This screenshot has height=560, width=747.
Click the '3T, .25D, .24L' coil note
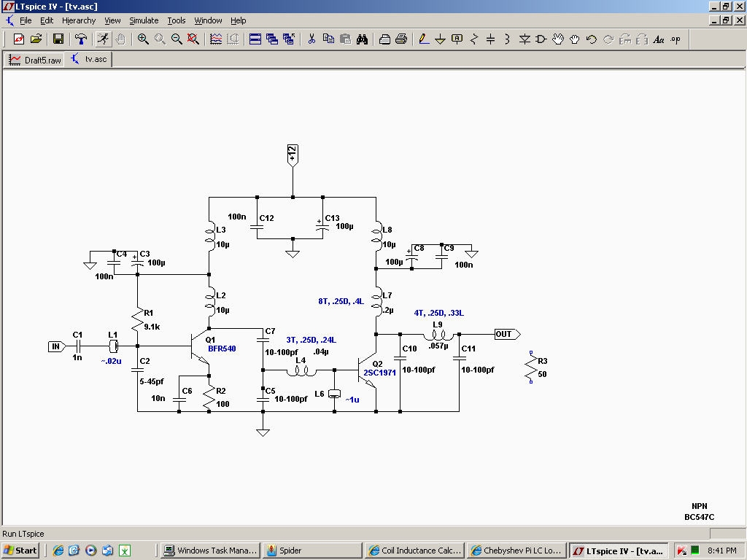pyautogui.click(x=311, y=340)
